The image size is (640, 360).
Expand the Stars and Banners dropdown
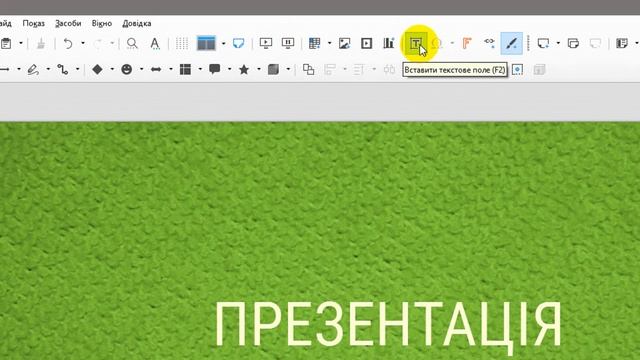coord(259,70)
